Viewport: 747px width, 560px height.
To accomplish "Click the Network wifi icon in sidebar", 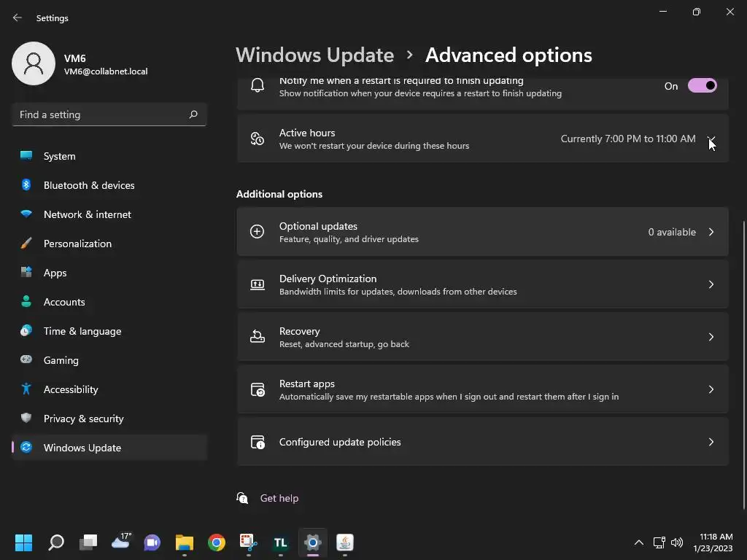I will point(26,214).
